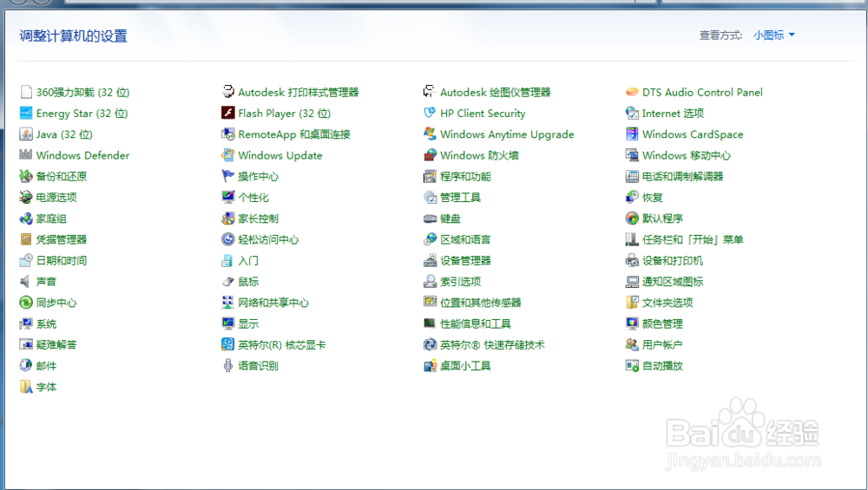This screenshot has height=490, width=868.
Task: Open the 显示 link
Action: pyautogui.click(x=248, y=323)
